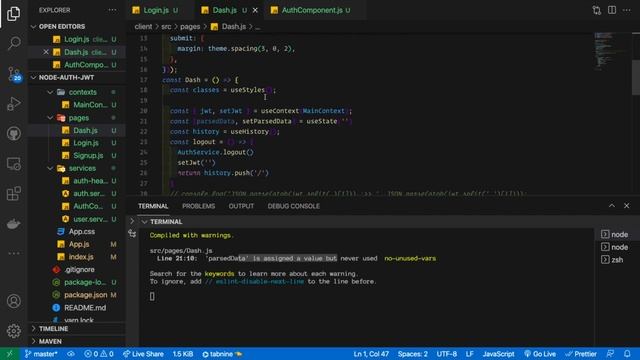Click the Ln 1, Col 47 indicator

point(371,354)
